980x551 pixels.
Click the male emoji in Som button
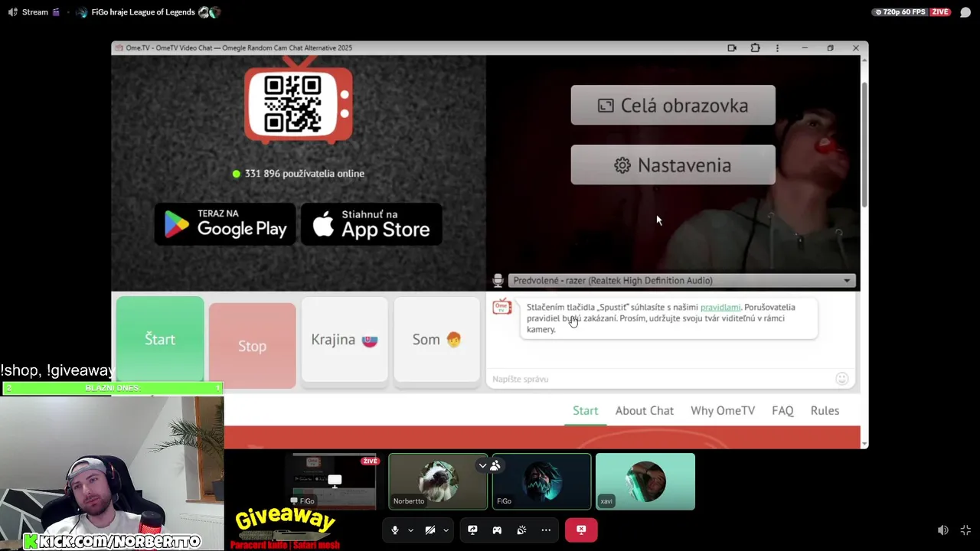[453, 340]
